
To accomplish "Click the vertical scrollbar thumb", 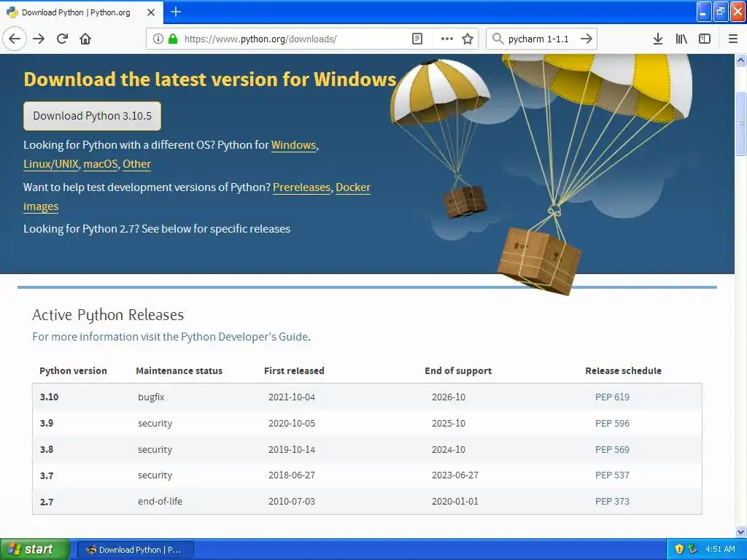I will tap(741, 124).
